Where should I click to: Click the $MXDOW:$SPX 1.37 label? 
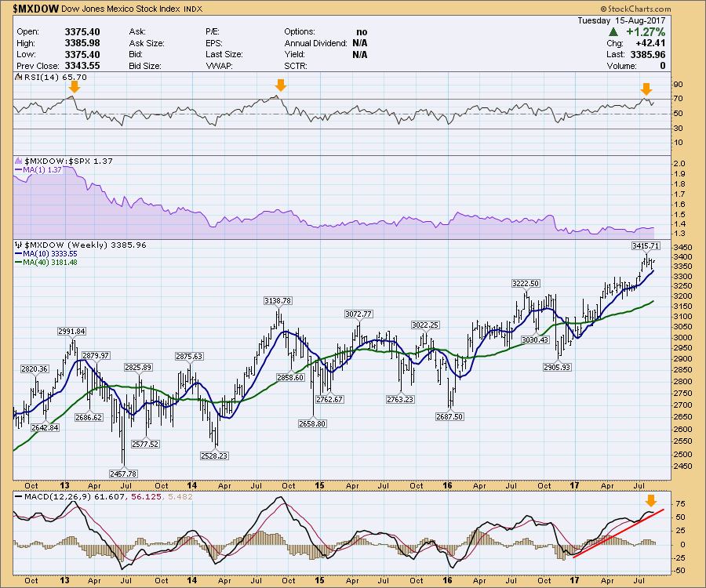click(68, 161)
